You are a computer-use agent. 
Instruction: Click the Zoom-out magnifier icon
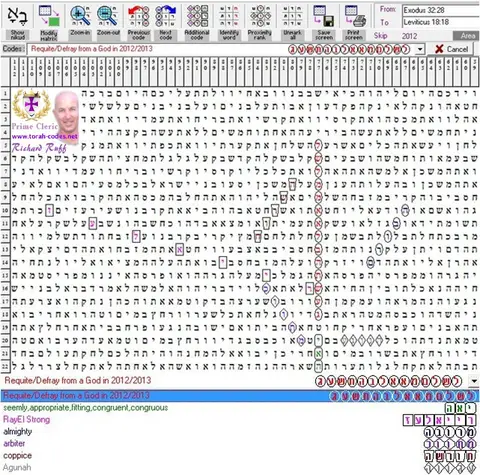coord(107,16)
